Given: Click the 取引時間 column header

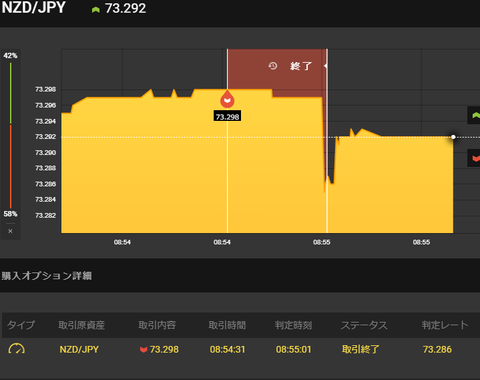Looking at the screenshot, I should [x=227, y=325].
